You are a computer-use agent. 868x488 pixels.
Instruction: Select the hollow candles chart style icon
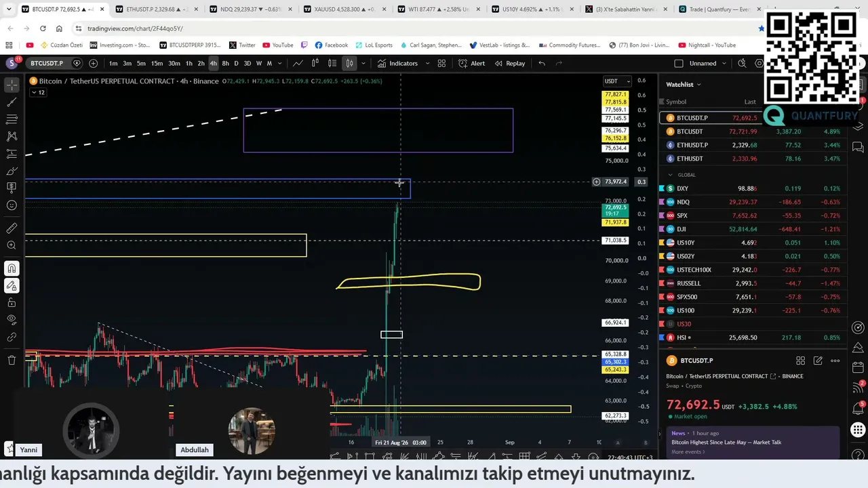point(315,63)
